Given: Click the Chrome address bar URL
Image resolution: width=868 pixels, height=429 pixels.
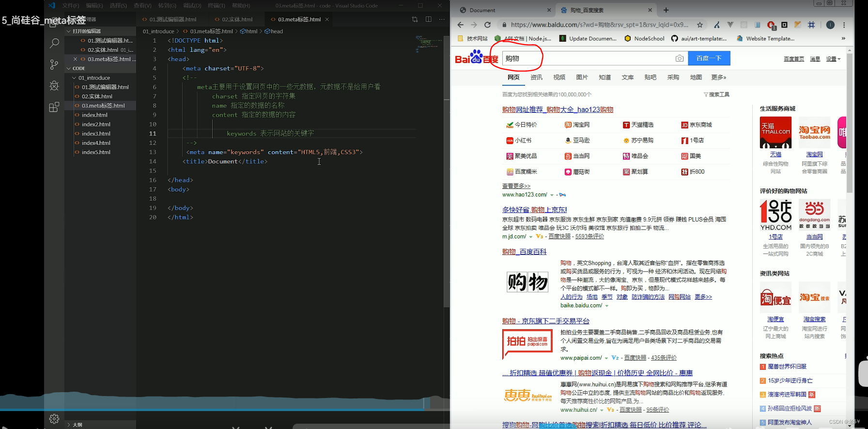Looking at the screenshot, I should (x=599, y=25).
